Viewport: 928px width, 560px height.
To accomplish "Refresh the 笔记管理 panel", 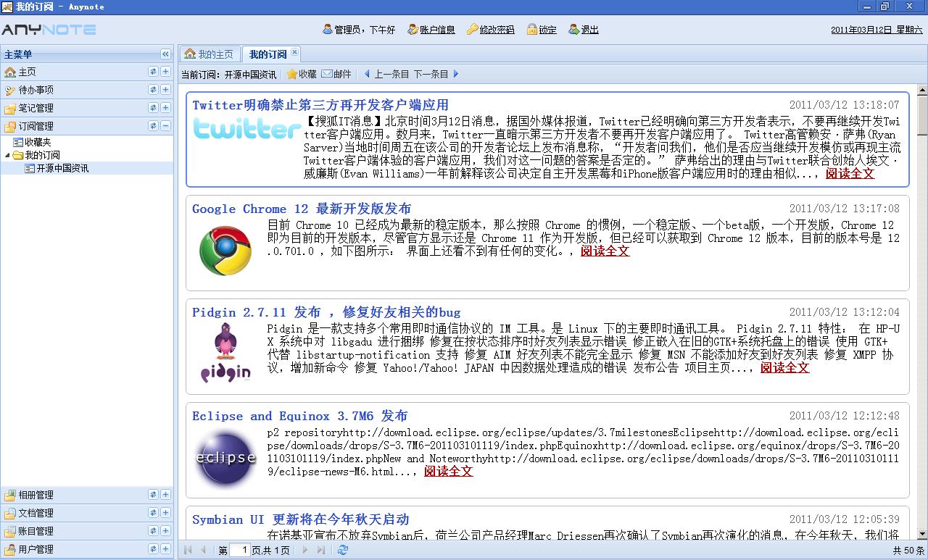I will [153, 108].
